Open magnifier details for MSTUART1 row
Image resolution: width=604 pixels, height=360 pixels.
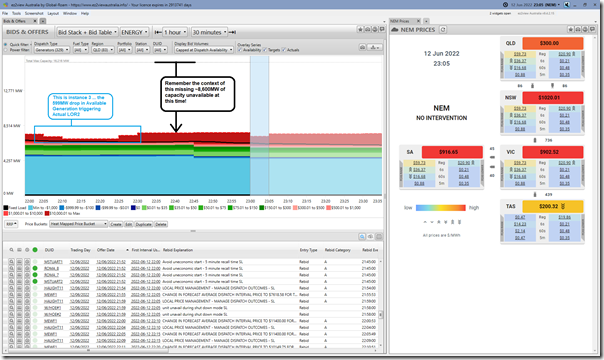tap(12, 262)
